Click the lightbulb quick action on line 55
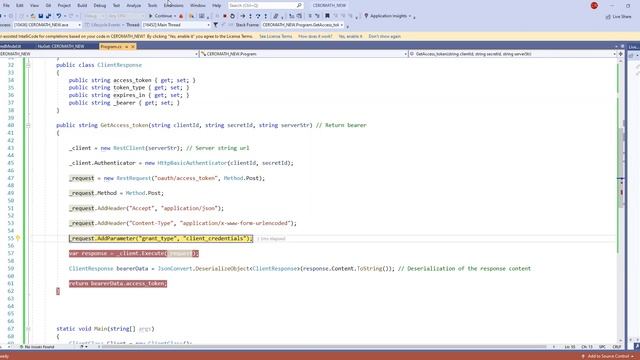The width and height of the screenshot is (640, 360). click(18, 238)
